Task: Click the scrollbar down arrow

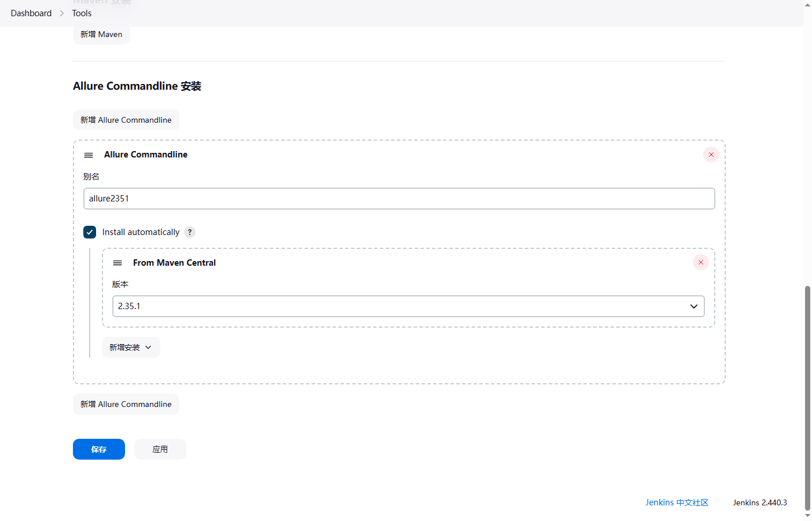Action: [x=807, y=516]
